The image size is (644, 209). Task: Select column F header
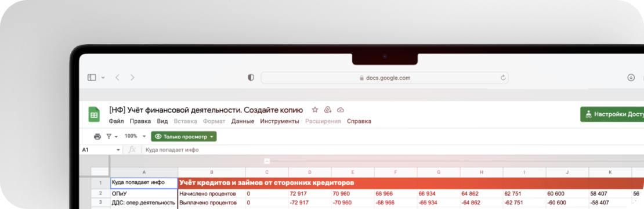pos(396,172)
